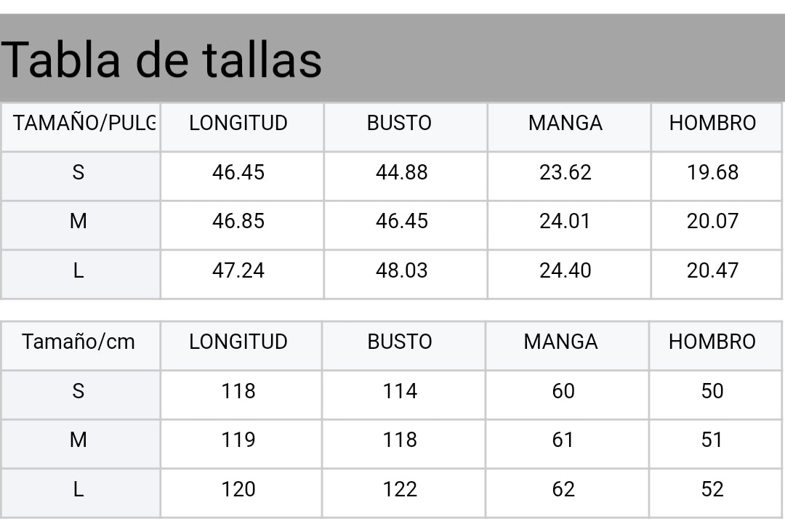Click BUSTO header in the inches table
The image size is (785, 532).
[399, 124]
